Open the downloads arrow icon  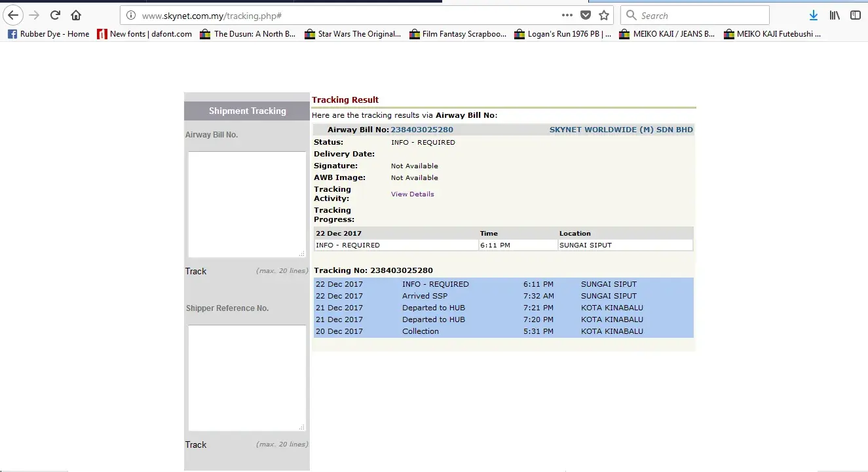coord(814,15)
